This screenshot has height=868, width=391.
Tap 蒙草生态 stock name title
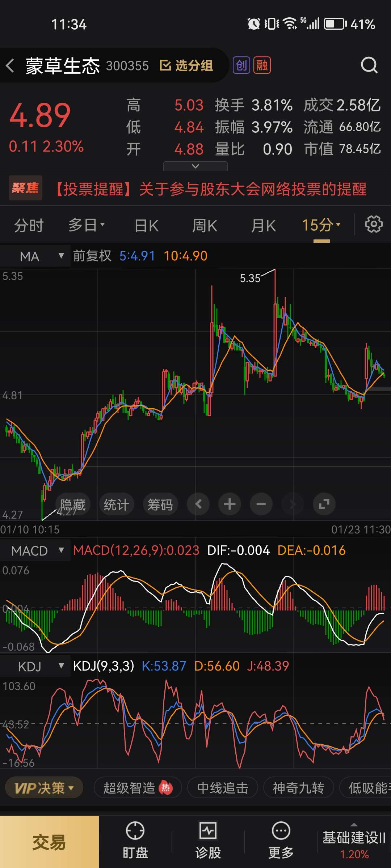click(x=63, y=66)
